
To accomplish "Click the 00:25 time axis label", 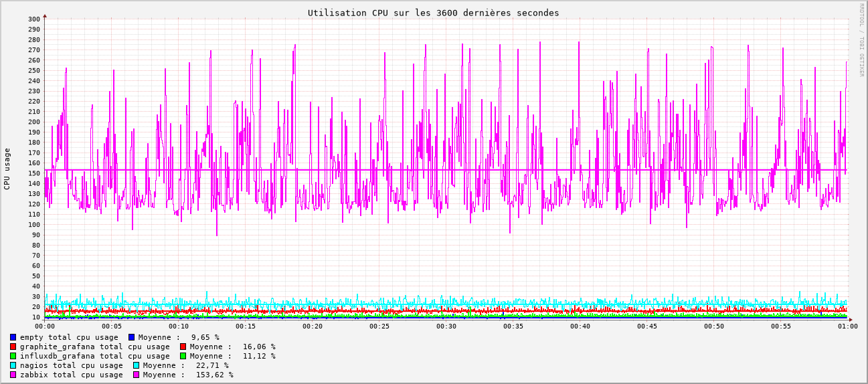I will [379, 326].
